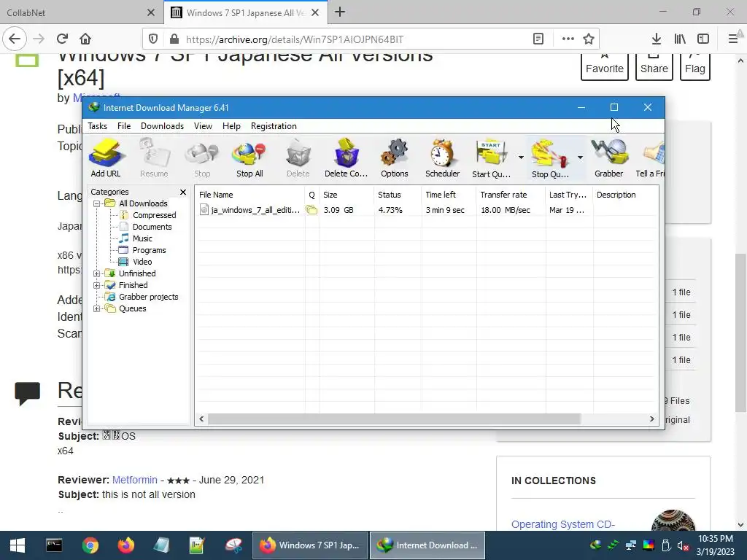This screenshot has height=560, width=747.
Task: Open the Tasks menu
Action: (x=97, y=126)
